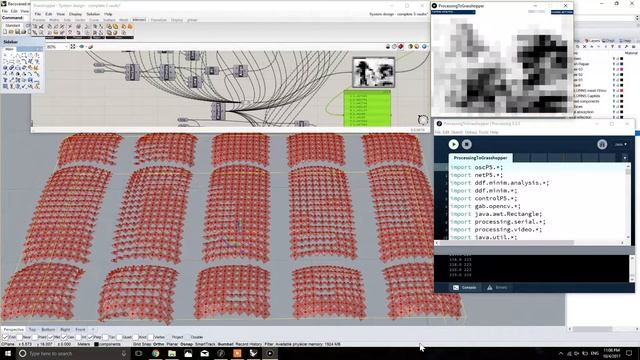Open the Grasshopper Display menu

click(75, 14)
